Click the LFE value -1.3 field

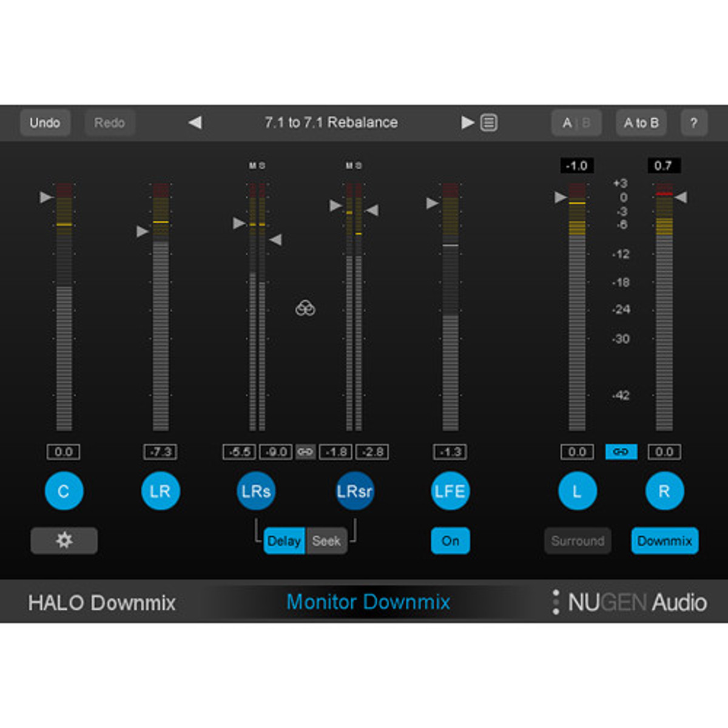450,452
